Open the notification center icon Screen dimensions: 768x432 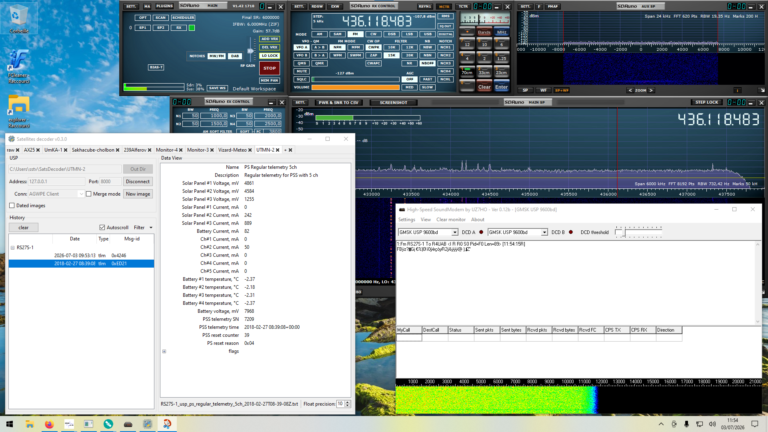755,424
